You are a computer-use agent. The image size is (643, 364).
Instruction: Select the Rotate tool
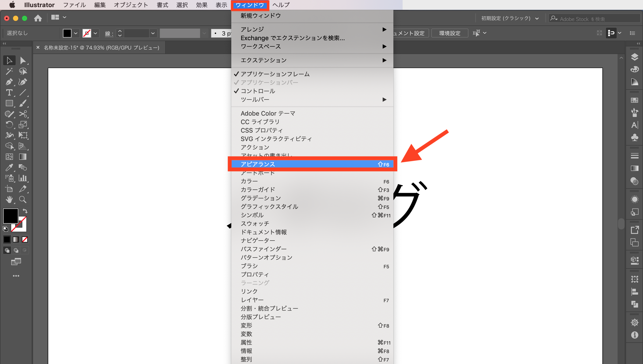pos(9,125)
